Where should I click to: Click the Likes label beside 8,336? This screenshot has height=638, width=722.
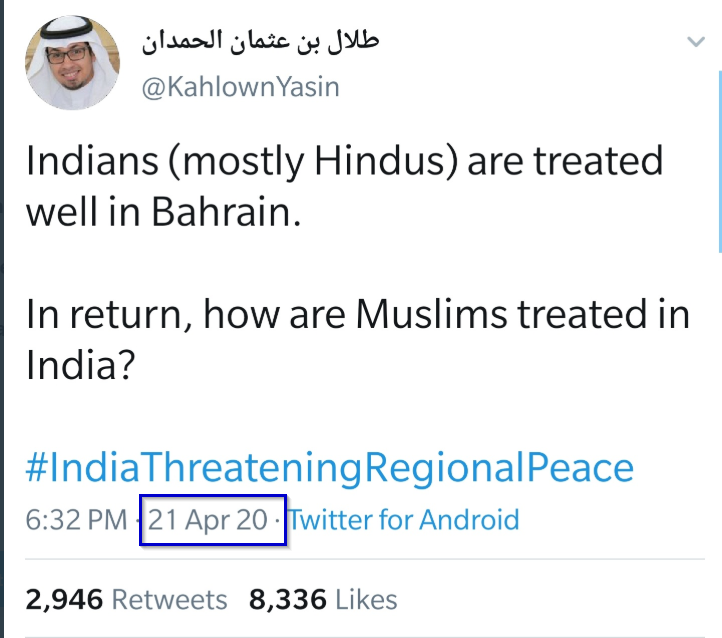click(366, 599)
